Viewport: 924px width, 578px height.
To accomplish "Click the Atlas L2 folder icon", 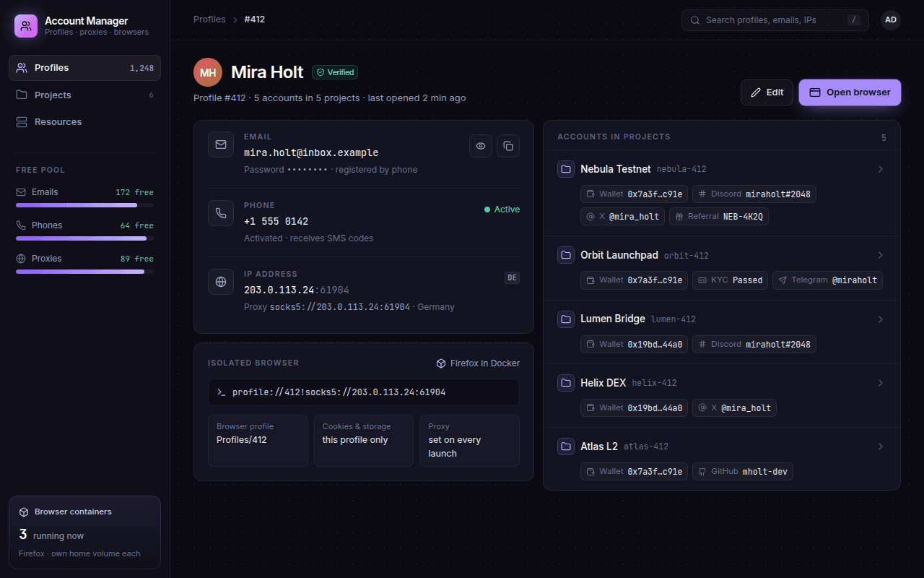I will (x=566, y=447).
